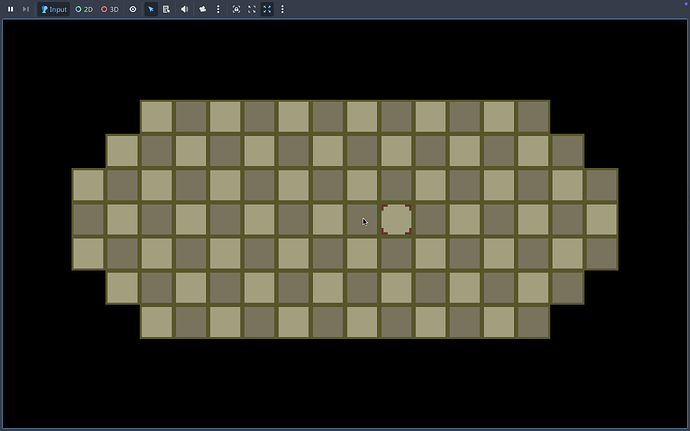This screenshot has width=690, height=431.
Task: Switch to 3D selection mode
Action: 109,9
